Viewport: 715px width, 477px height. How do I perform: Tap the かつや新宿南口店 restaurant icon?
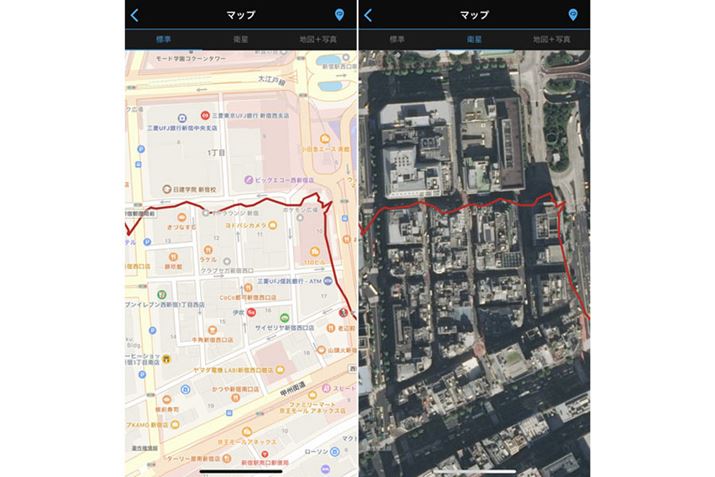pyautogui.click(x=235, y=398)
